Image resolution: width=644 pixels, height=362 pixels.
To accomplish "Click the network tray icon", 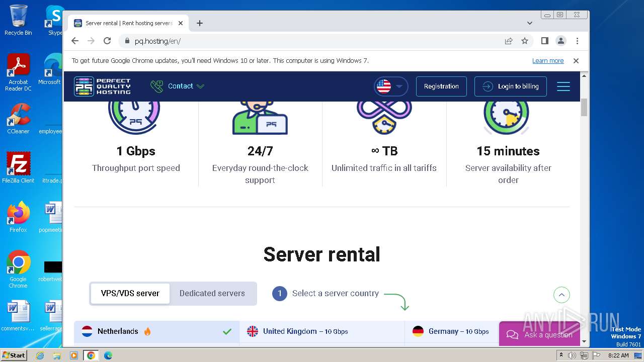I will click(584, 355).
